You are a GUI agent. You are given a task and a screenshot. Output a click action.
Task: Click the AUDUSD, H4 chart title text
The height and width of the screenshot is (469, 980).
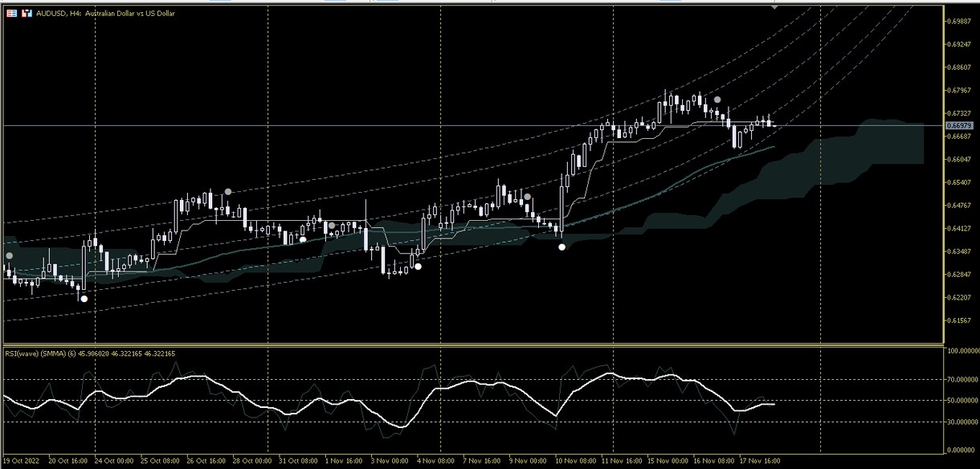[105, 13]
